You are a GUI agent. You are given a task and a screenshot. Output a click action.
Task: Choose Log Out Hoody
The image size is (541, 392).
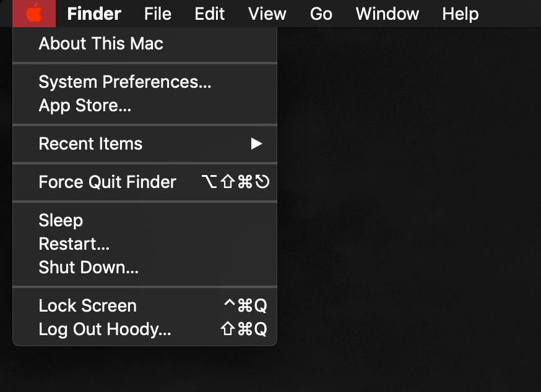[145, 329]
